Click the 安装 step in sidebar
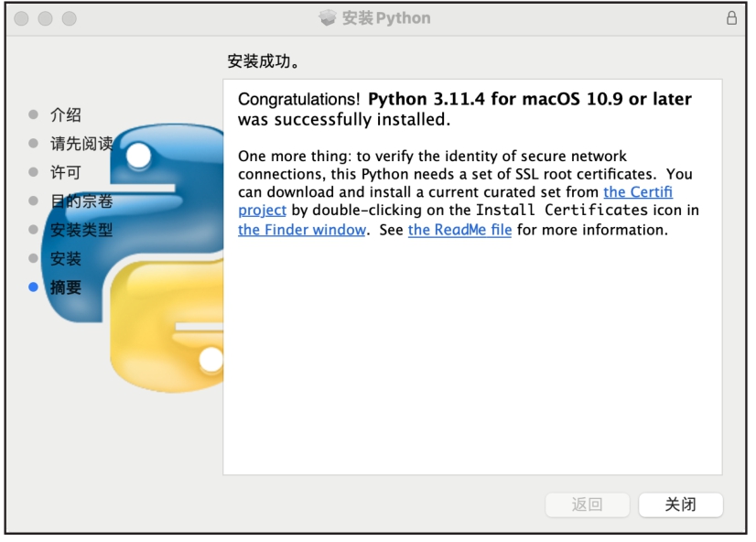Image resolution: width=756 pixels, height=542 pixels. coord(65,258)
